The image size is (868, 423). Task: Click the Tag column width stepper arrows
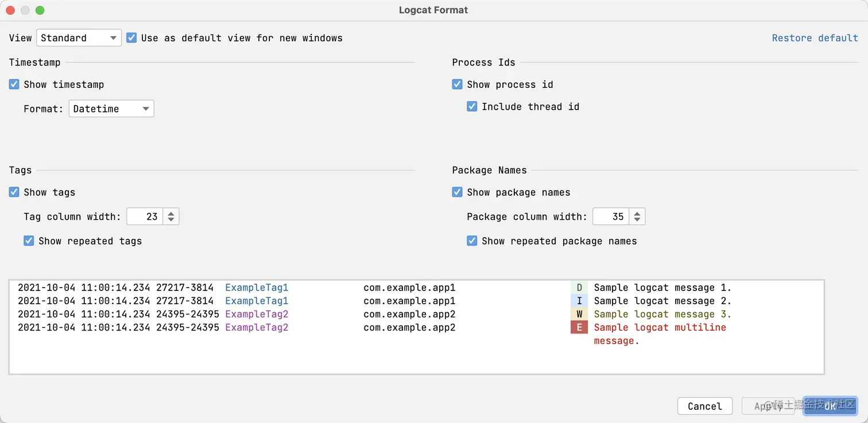(x=171, y=216)
